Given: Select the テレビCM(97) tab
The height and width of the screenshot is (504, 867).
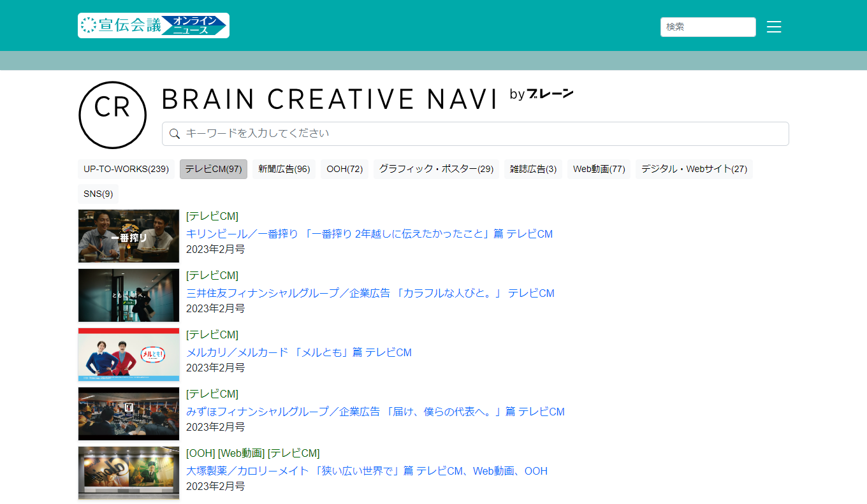Looking at the screenshot, I should point(214,169).
